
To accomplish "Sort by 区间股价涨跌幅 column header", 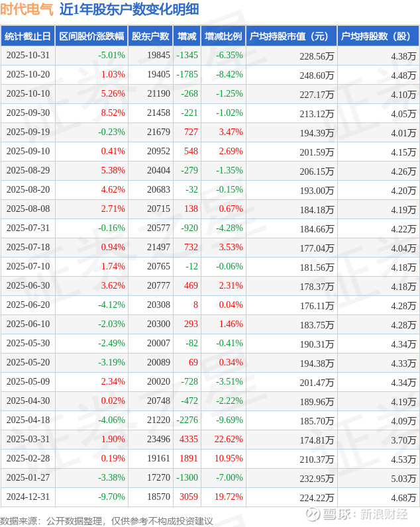I will [91, 36].
